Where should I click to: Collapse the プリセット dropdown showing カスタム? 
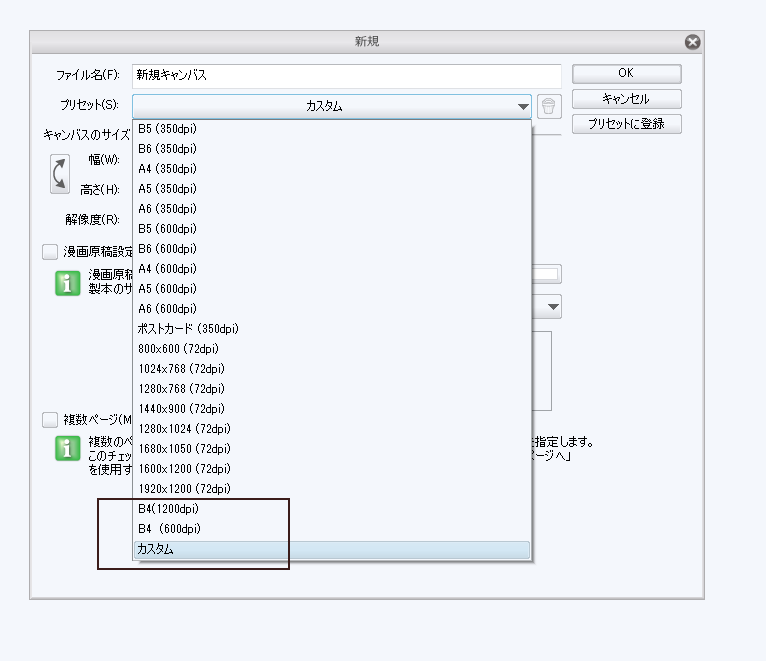pos(332,106)
